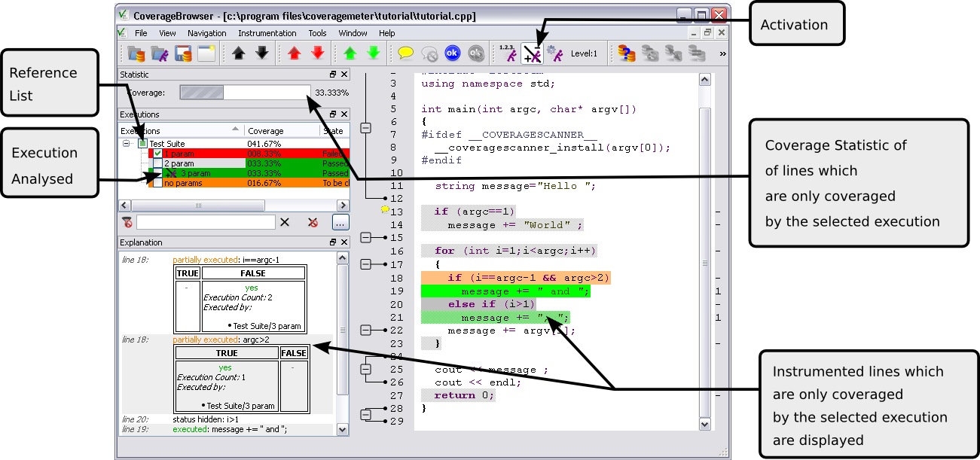Click the execution comparison activation icon
Image resolution: width=980 pixels, height=460 pixels.
tap(532, 53)
